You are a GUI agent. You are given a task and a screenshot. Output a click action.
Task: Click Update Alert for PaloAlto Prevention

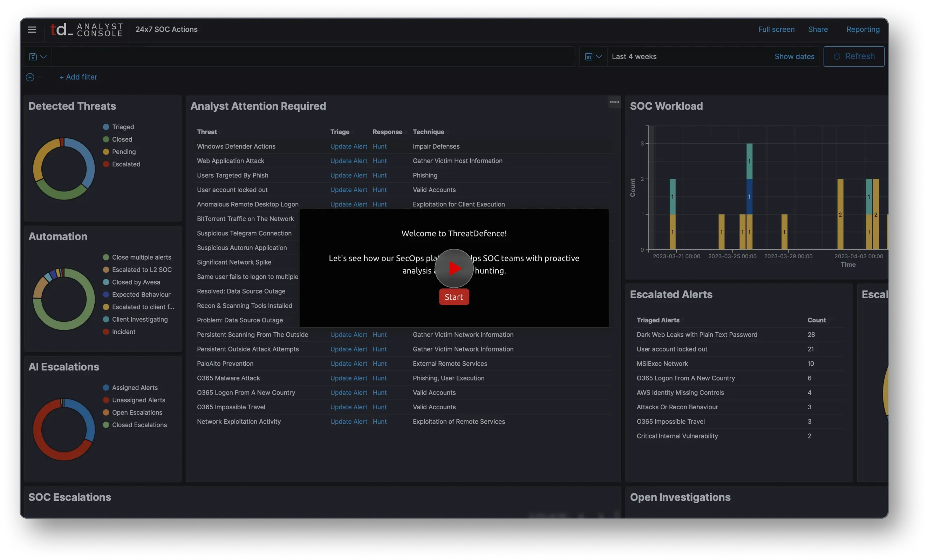(348, 363)
